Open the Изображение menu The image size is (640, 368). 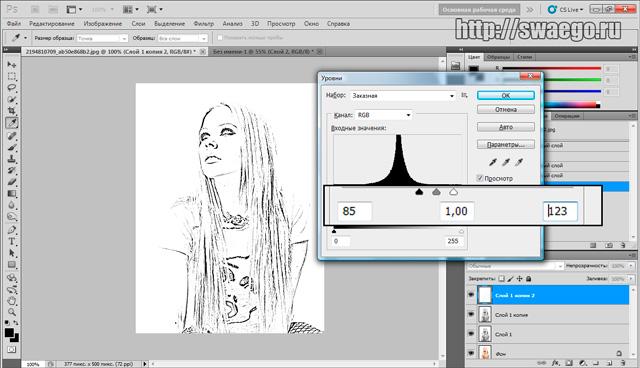click(x=102, y=24)
